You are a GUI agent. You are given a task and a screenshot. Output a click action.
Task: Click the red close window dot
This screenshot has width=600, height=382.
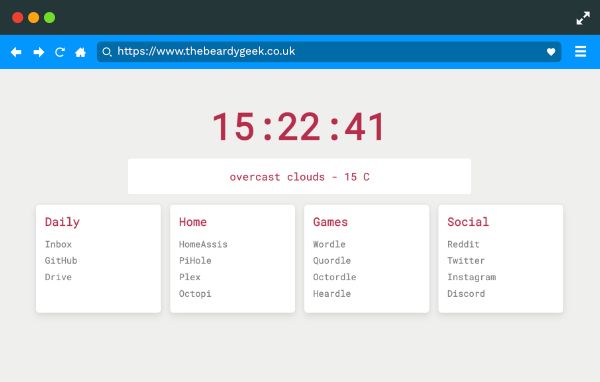[x=18, y=18]
